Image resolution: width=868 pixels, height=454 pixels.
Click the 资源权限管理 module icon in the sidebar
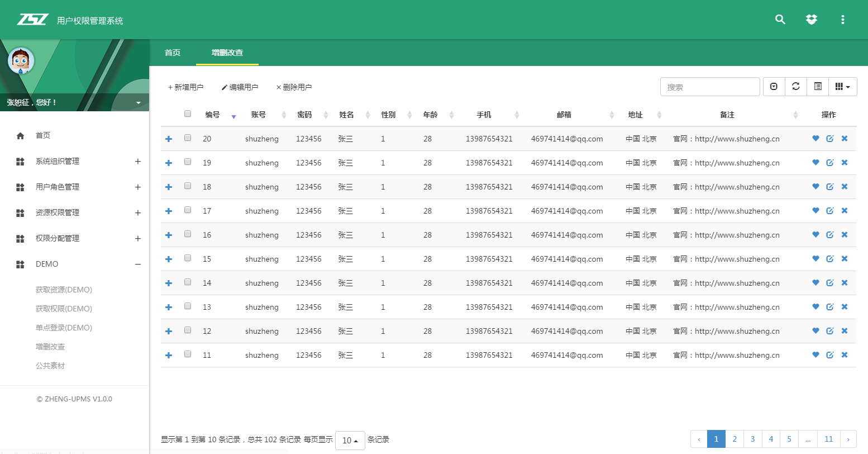click(x=20, y=213)
